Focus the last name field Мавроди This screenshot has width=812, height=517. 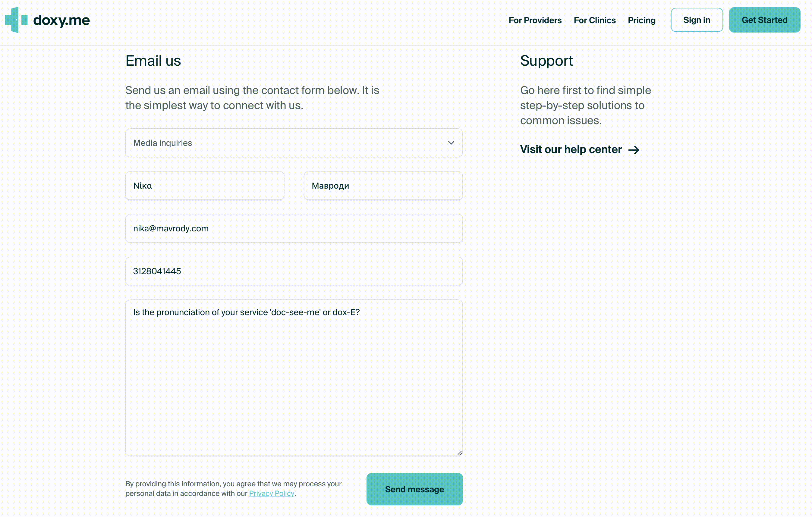383,186
